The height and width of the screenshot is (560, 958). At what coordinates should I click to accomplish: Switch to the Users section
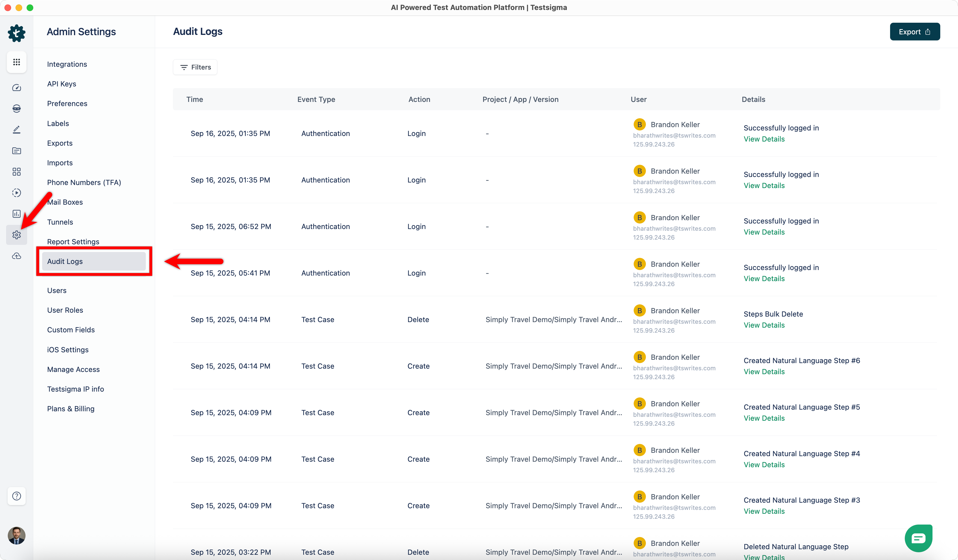point(57,290)
